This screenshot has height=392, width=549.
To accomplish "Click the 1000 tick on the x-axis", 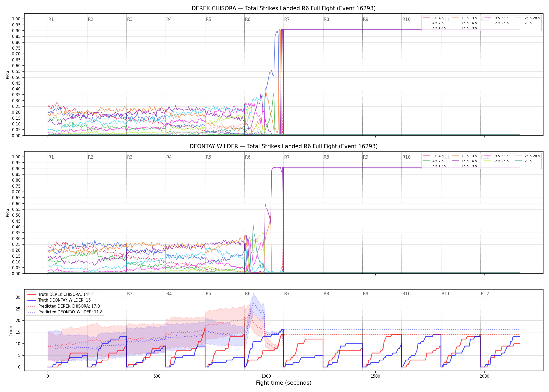I will pos(266,376).
